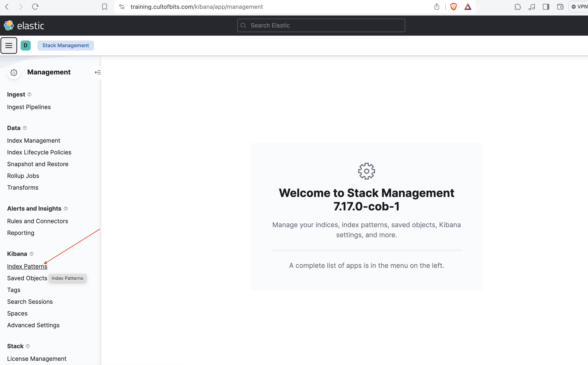
Task: Click the Management gear icon in sidebar
Action: 14,72
